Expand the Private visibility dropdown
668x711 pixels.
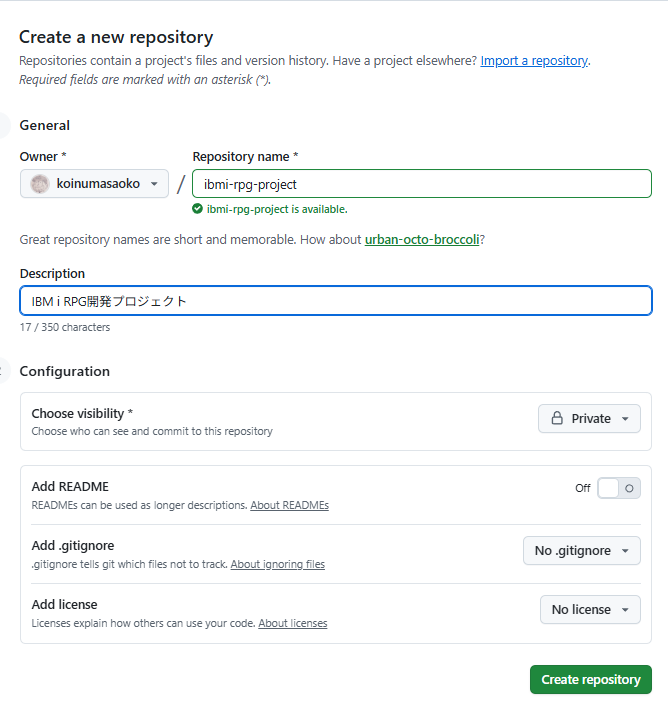589,419
